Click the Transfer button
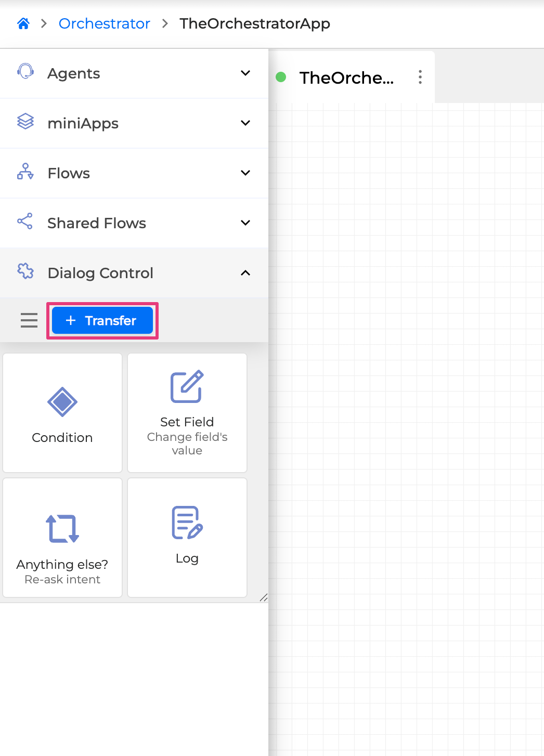This screenshot has width=544, height=756. coord(102,320)
